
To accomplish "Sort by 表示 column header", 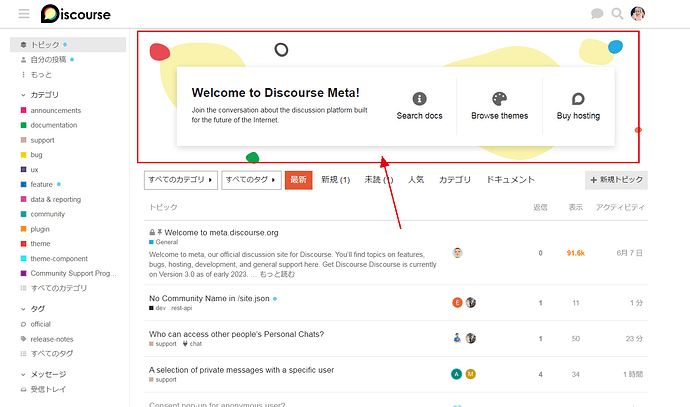I will click(576, 207).
